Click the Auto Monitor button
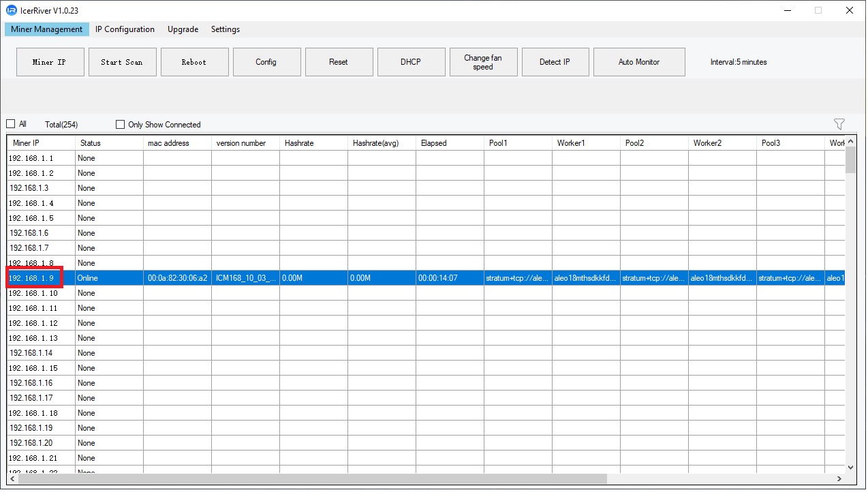This screenshot has width=868, height=503. tap(639, 62)
